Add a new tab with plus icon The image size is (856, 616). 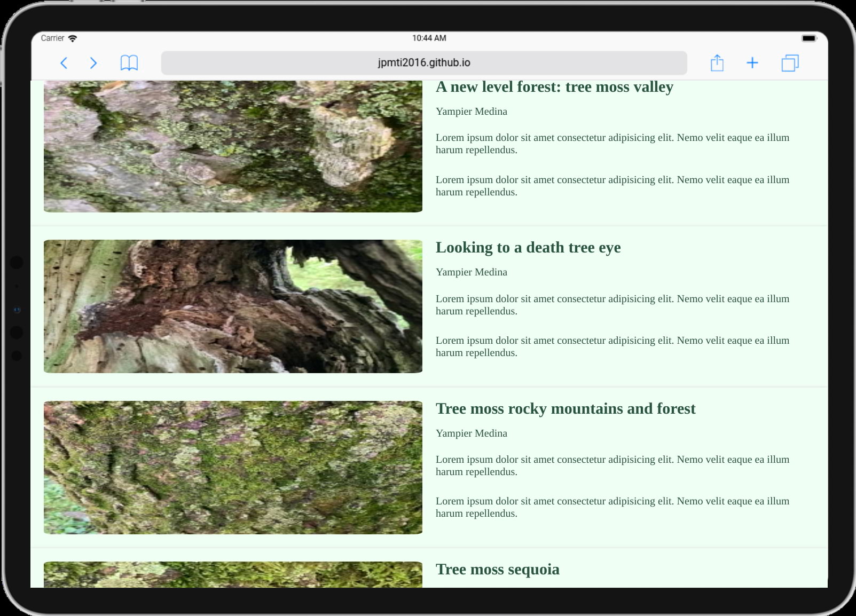(x=752, y=63)
